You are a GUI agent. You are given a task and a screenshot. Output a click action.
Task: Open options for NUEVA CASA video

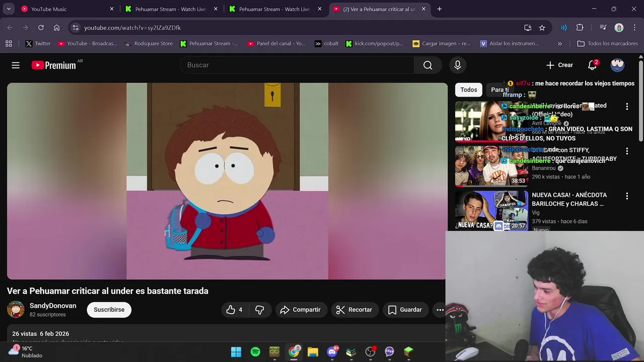point(627,196)
